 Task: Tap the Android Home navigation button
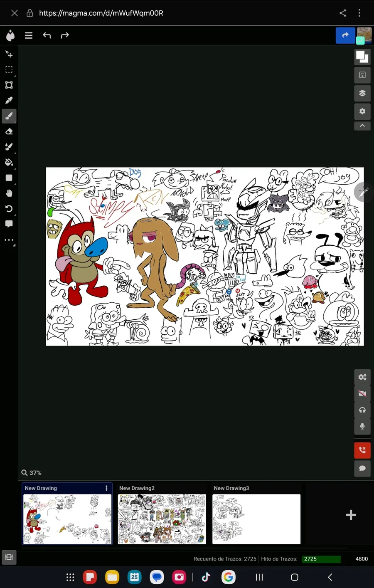tap(295, 577)
